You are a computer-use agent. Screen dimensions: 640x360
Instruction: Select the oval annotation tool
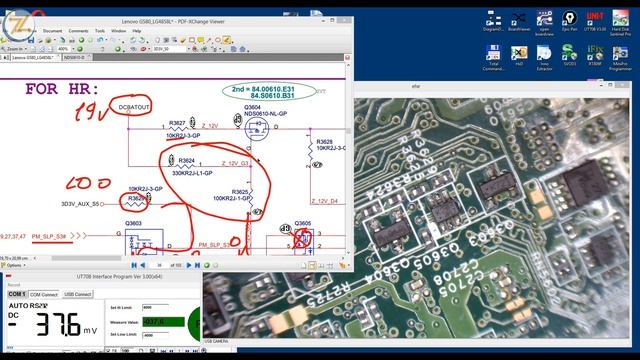218,40
